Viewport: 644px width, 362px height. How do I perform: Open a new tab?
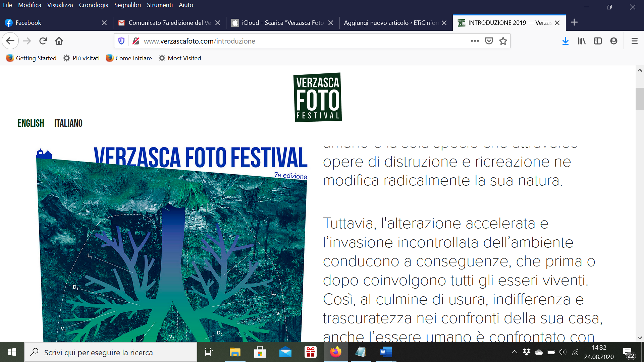(574, 22)
